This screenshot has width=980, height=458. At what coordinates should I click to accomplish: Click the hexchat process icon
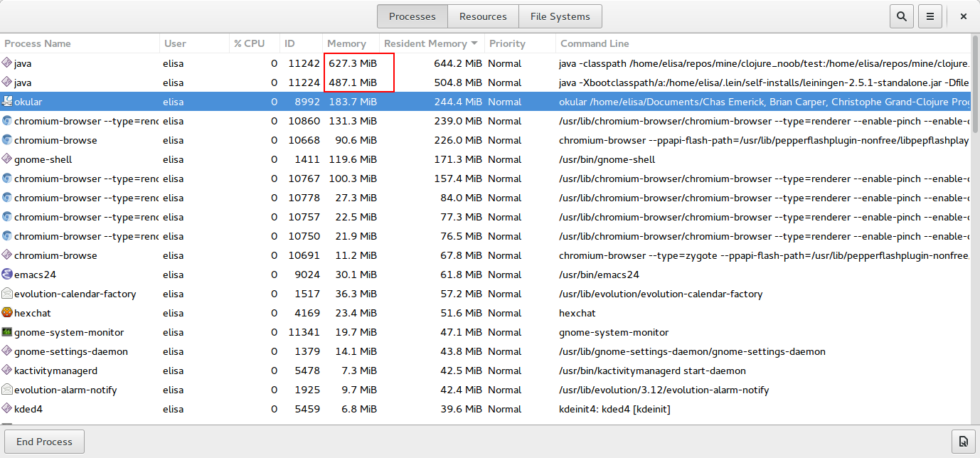(7, 313)
